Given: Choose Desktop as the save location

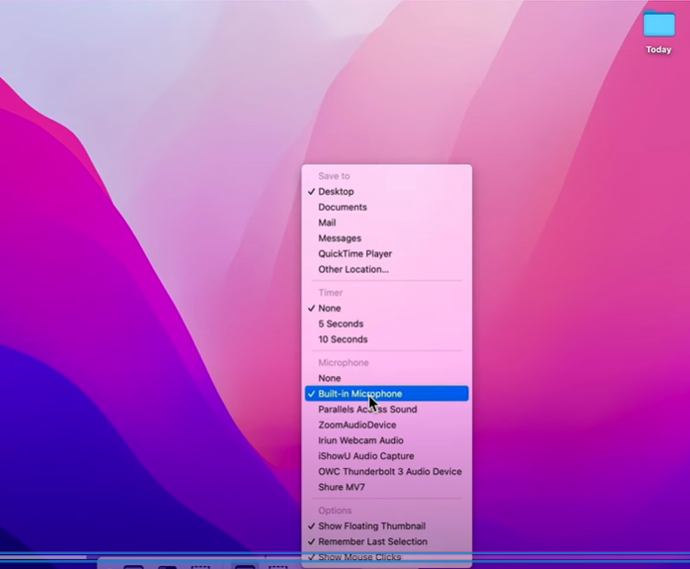Looking at the screenshot, I should [x=386, y=191].
